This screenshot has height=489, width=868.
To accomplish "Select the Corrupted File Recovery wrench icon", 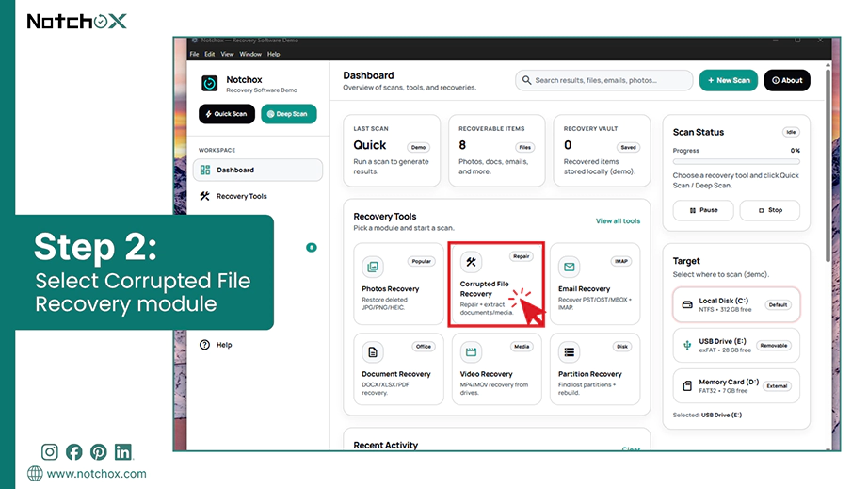I will 471,262.
